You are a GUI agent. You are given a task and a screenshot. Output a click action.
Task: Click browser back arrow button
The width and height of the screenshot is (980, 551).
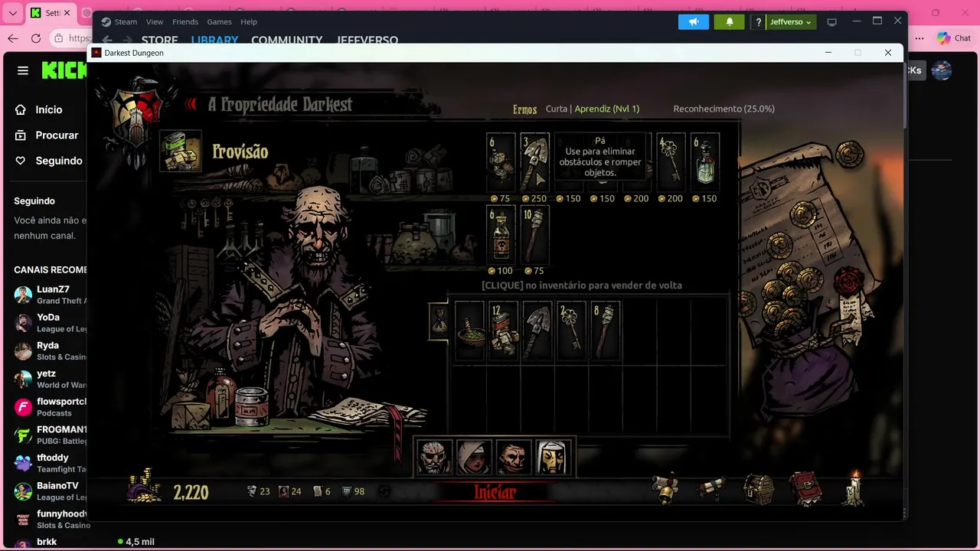click(x=12, y=38)
